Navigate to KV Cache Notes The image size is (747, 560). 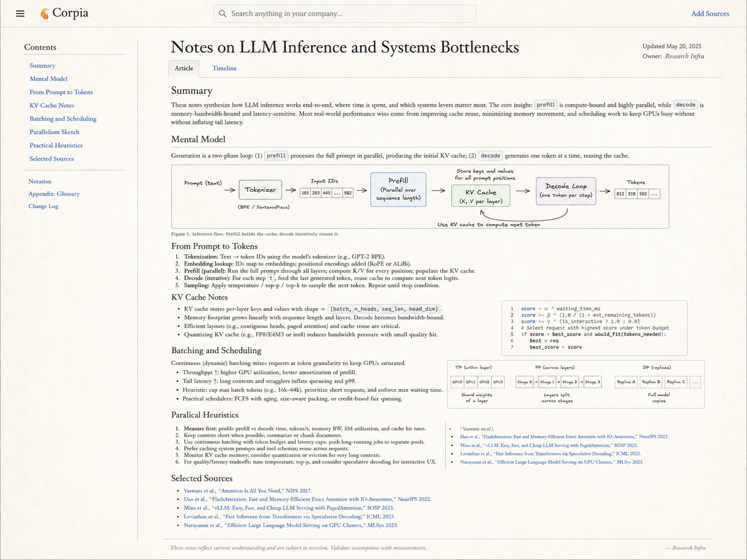[x=52, y=105]
